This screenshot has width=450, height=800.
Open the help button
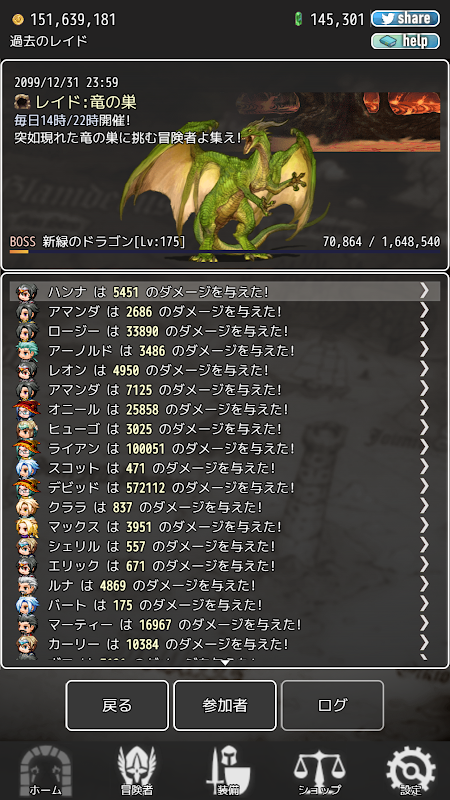pos(405,41)
